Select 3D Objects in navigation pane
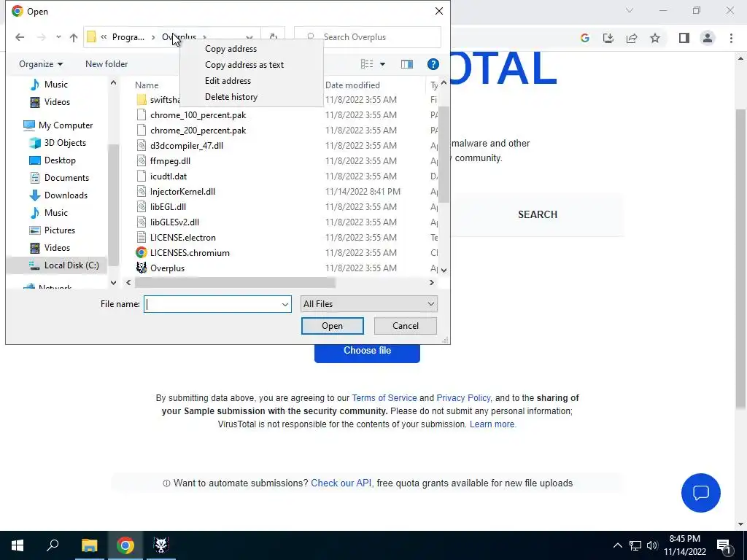The width and height of the screenshot is (747, 560). click(x=65, y=143)
